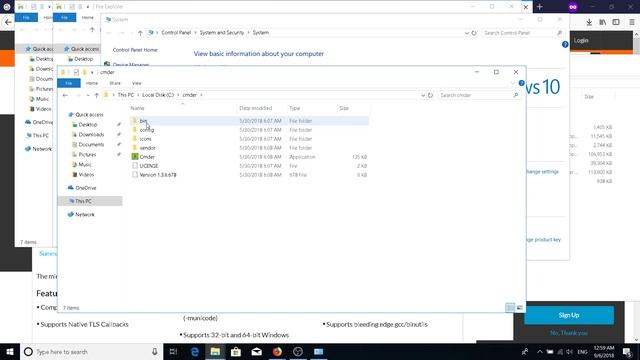
Task: Switch to large icons view layout
Action: pos(519,308)
